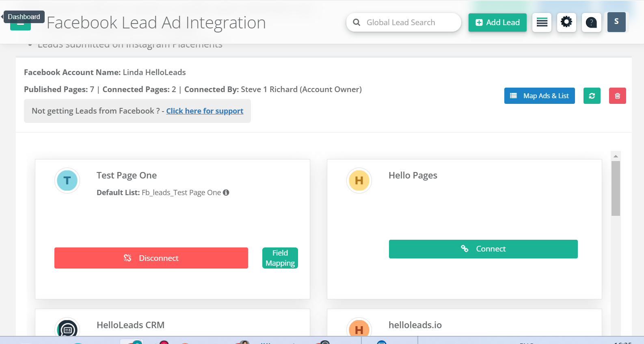644x344 pixels.
Task: Open the list menu icon in header
Action: click(x=542, y=22)
